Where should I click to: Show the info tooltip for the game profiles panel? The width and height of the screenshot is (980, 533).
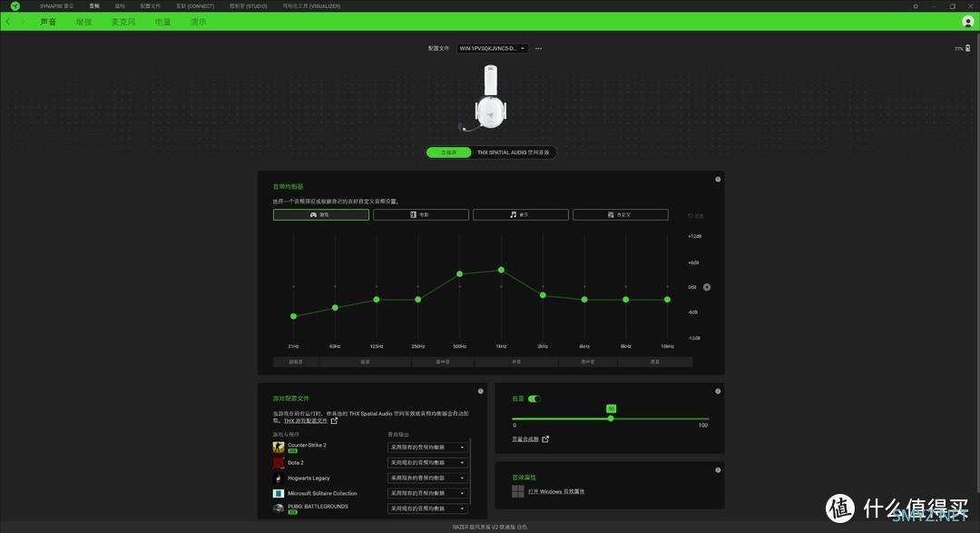click(481, 391)
